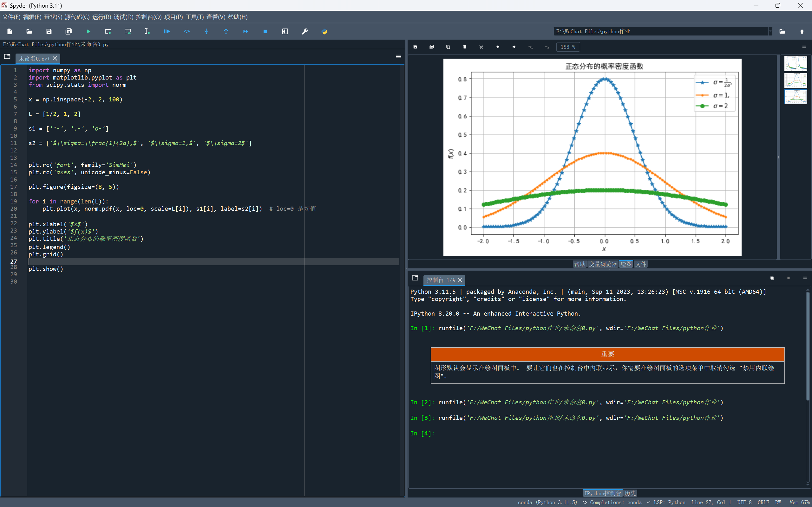This screenshot has height=507, width=812.
Task: Switch to the 变量浏览器 tab
Action: point(603,264)
